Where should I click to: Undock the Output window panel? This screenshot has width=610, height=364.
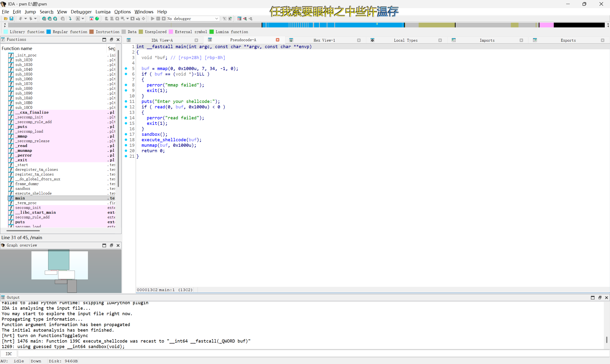pyautogui.click(x=600, y=297)
